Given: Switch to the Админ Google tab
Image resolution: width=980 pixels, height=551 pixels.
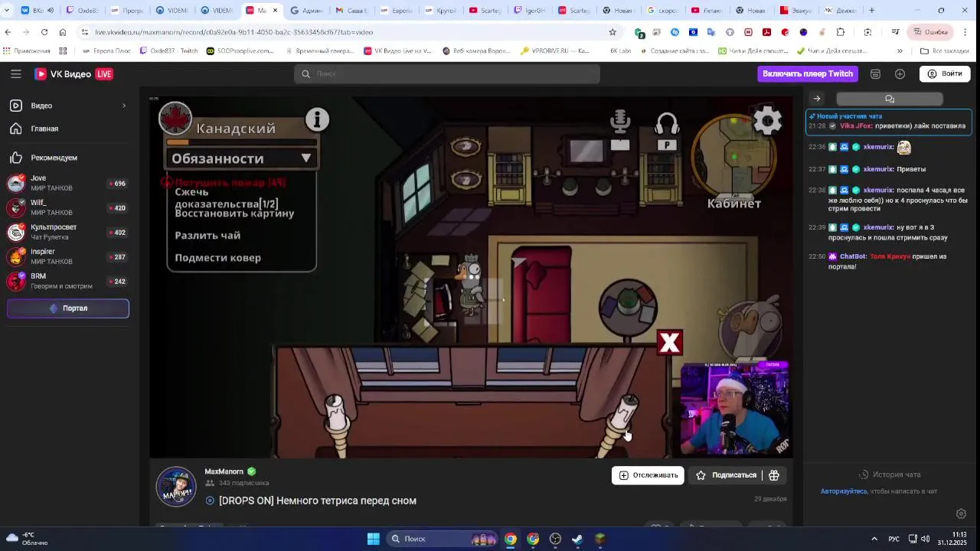Looking at the screenshot, I should coord(306,11).
